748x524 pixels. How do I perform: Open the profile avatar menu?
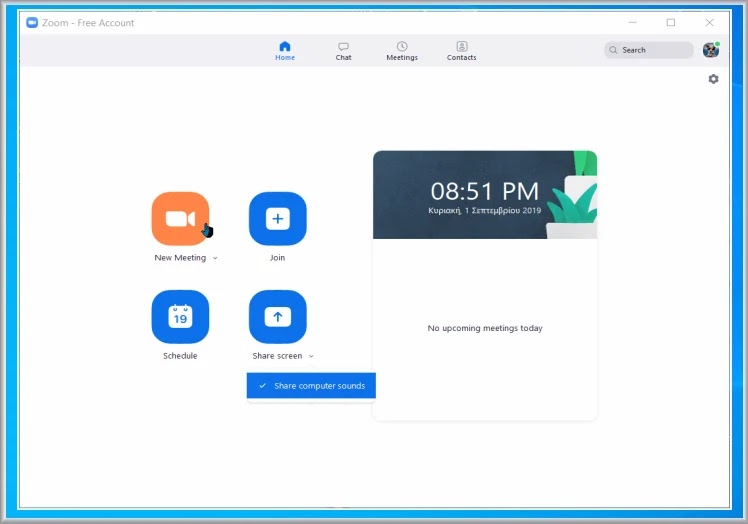711,50
